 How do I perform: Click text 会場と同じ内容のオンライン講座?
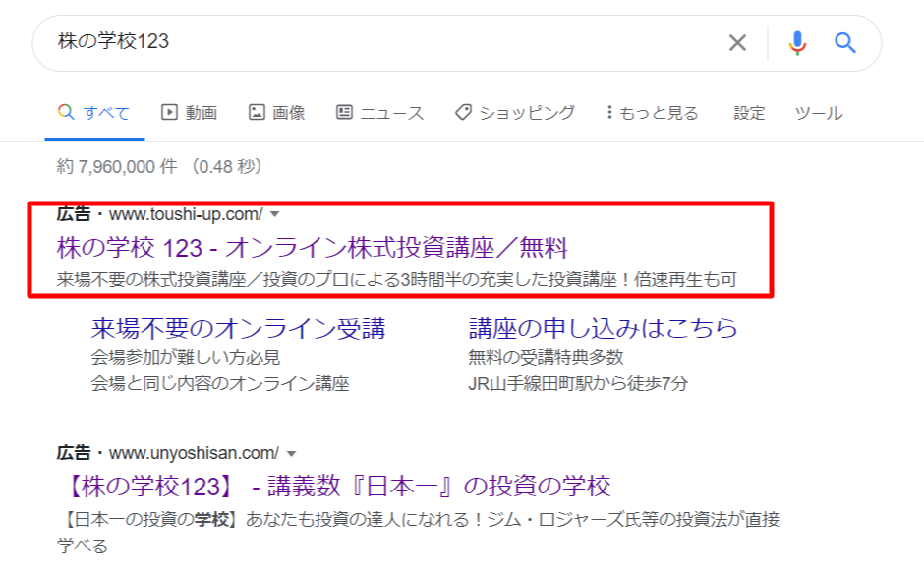click(x=220, y=383)
